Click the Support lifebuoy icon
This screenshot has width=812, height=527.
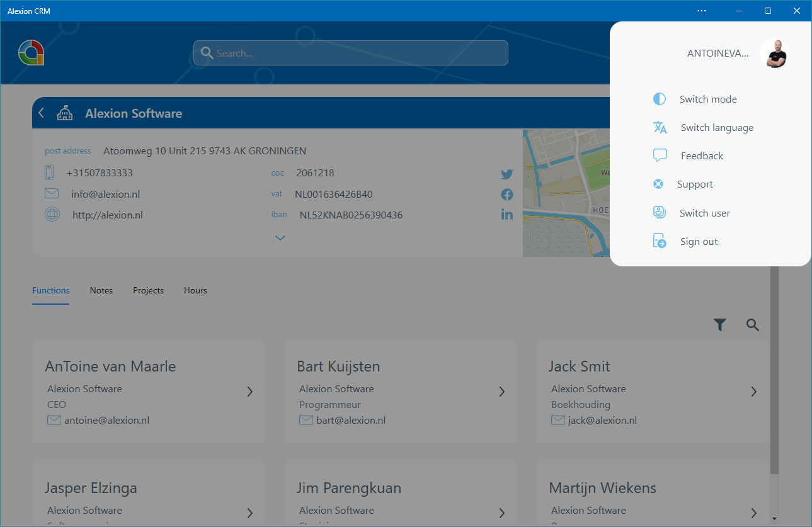[x=658, y=184]
